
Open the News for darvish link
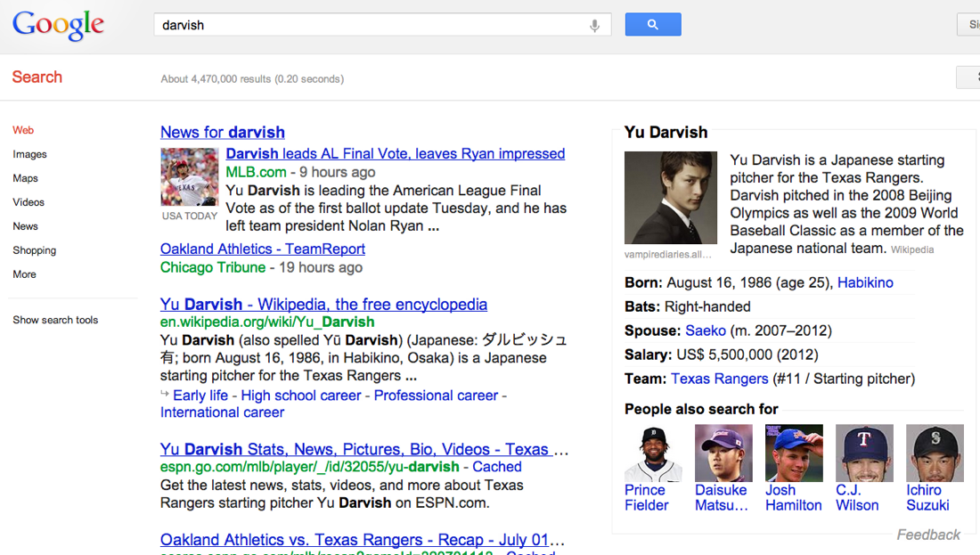pos(223,133)
